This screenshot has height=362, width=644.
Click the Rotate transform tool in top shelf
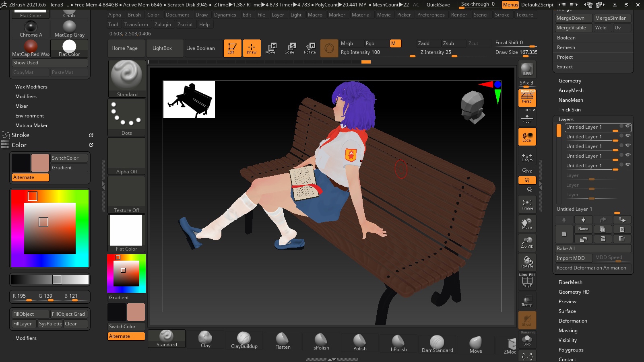coord(310,48)
